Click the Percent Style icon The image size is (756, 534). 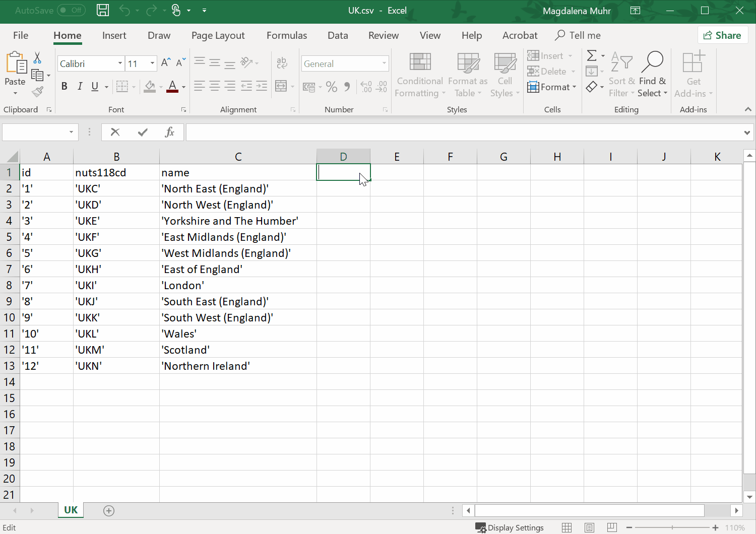tap(331, 87)
